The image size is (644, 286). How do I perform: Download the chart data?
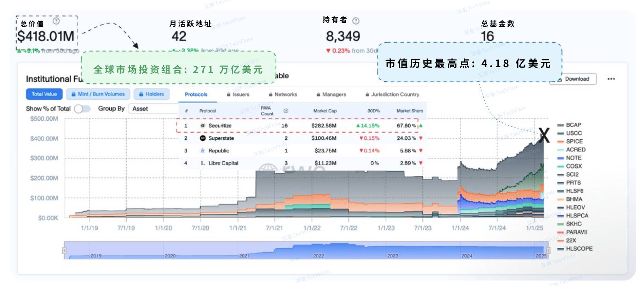573,79
